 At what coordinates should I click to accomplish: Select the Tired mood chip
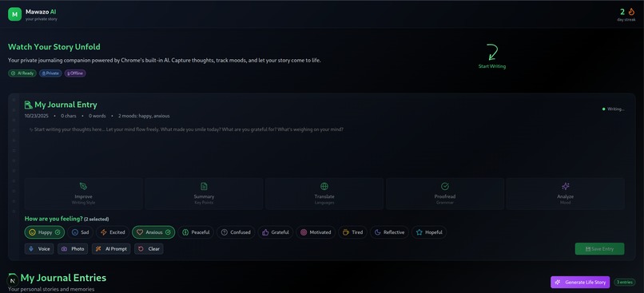tap(353, 232)
